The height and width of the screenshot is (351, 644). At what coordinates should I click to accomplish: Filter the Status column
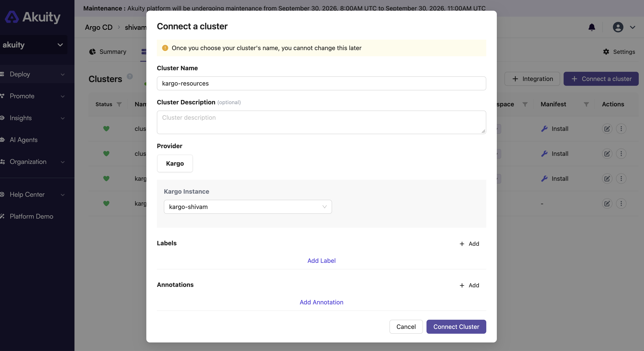click(x=119, y=104)
